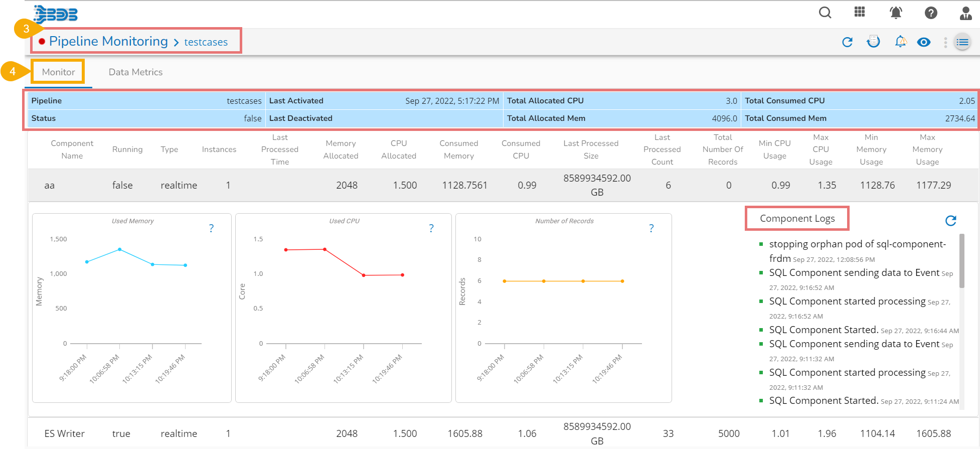
Task: Refresh the Component Logs panel
Action: point(950,220)
